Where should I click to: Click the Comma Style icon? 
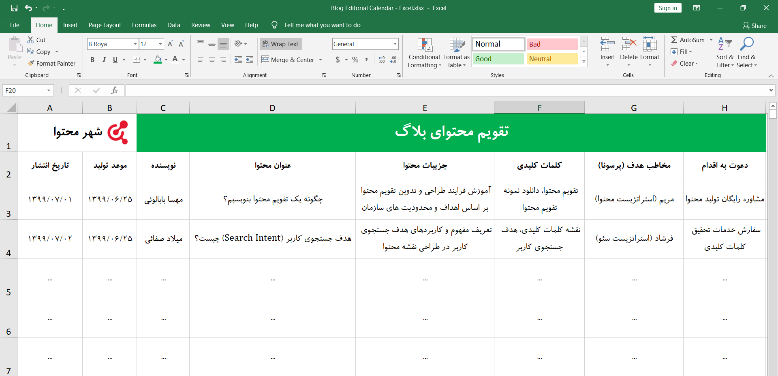pyautogui.click(x=367, y=60)
